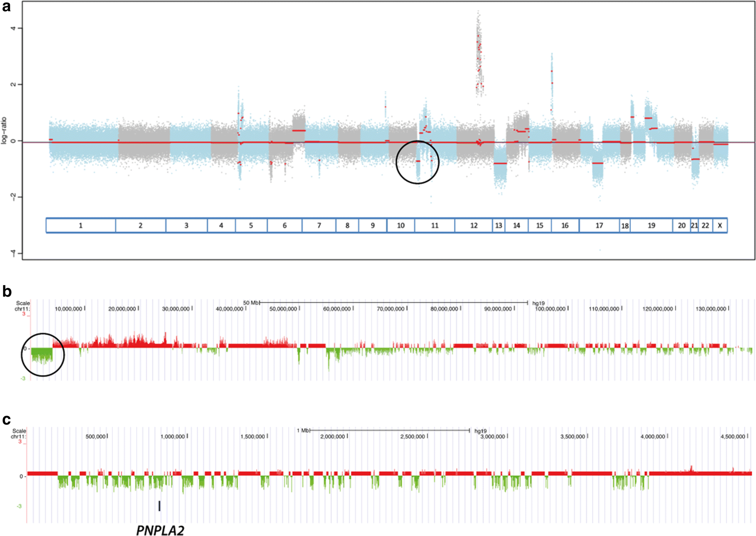Click the chromosome 4 label box
Screen dimensions: 756x536
pos(221,225)
